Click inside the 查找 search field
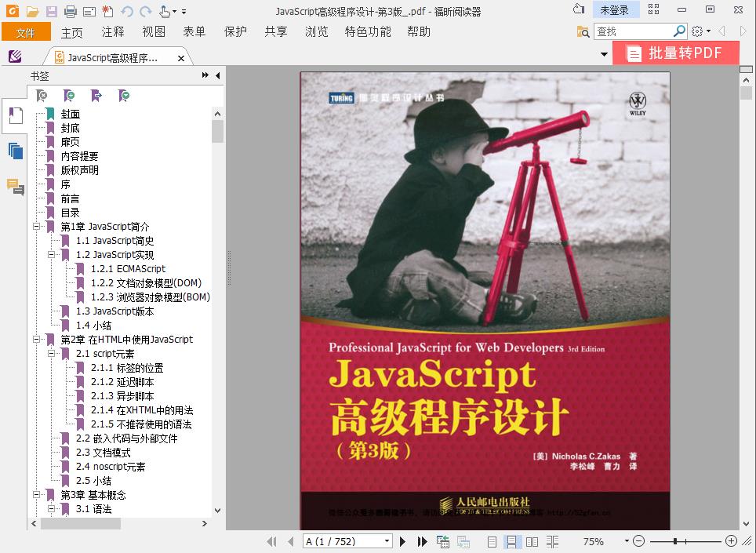 click(x=633, y=31)
